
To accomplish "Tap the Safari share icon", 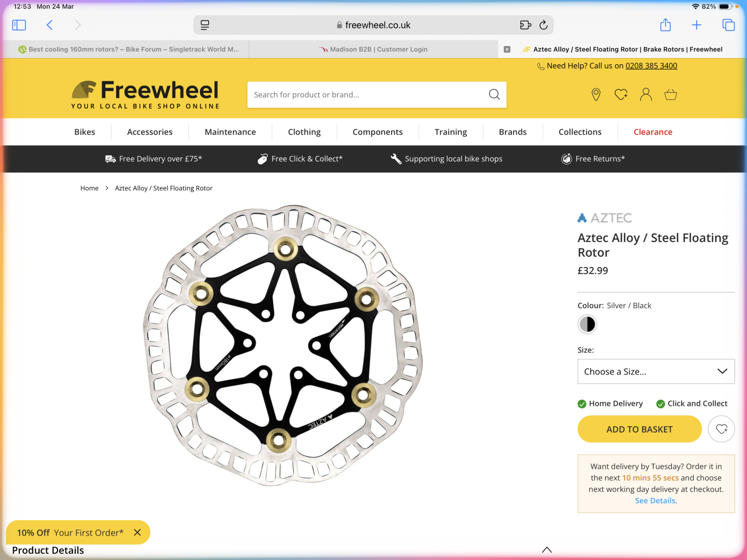I will tap(666, 25).
